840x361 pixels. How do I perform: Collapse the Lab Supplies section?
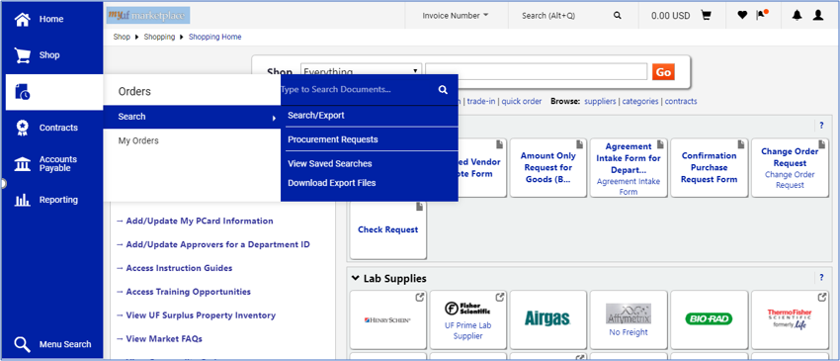click(x=355, y=279)
